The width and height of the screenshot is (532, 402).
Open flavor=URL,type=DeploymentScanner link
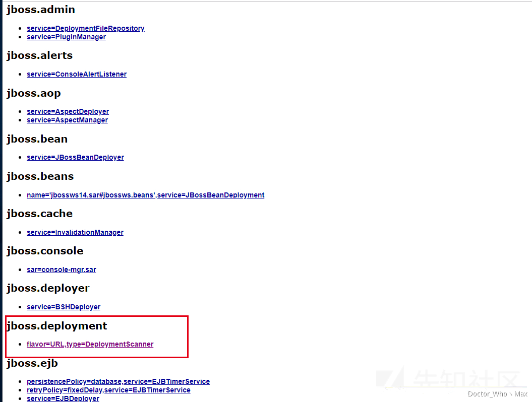pos(90,344)
